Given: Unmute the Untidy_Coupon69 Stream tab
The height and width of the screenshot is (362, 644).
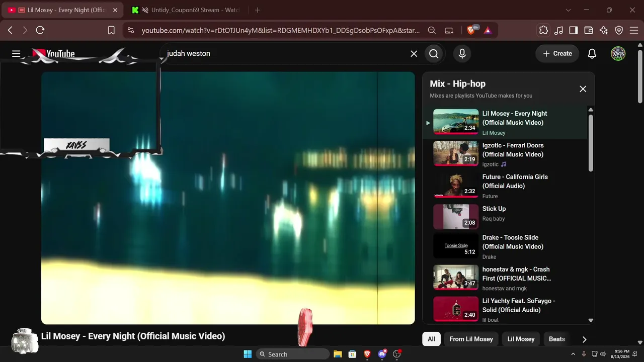Looking at the screenshot, I should (145, 10).
